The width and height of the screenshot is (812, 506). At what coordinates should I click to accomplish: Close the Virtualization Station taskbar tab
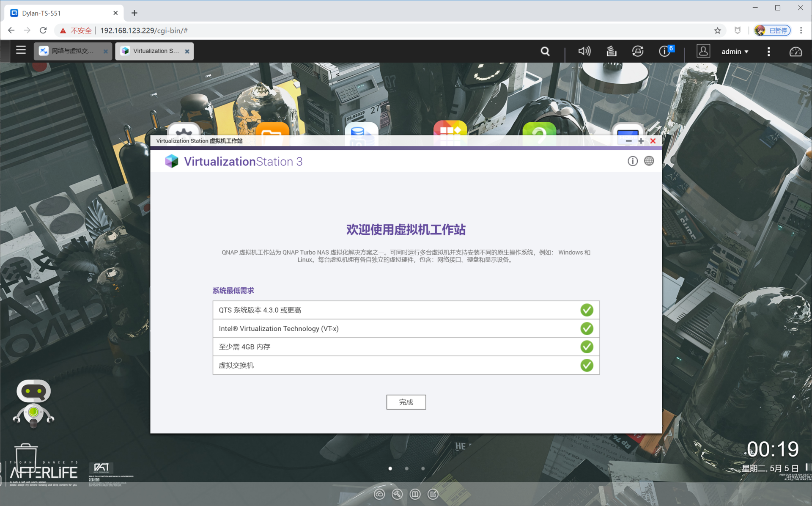[187, 51]
